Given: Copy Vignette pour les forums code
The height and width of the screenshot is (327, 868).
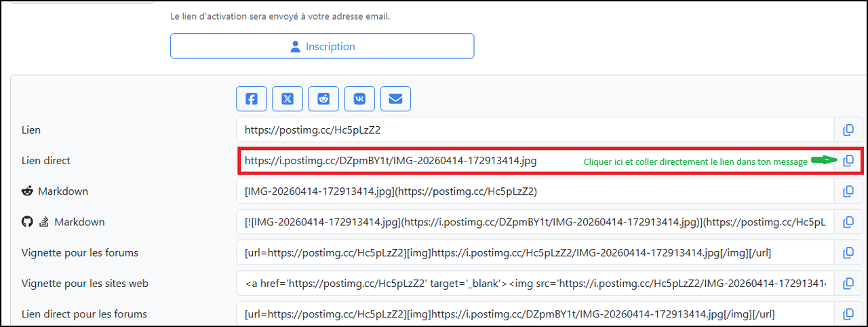Looking at the screenshot, I should [x=848, y=252].
